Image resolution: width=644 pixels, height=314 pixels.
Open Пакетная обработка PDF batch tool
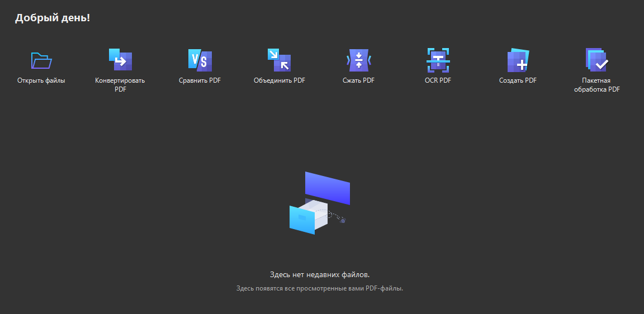coord(597,60)
